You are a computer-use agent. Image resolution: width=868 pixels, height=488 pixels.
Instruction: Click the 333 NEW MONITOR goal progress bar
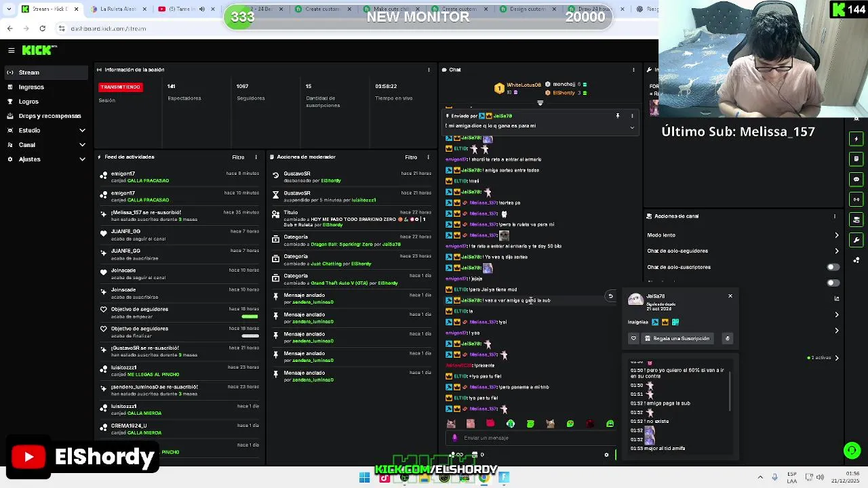(418, 17)
